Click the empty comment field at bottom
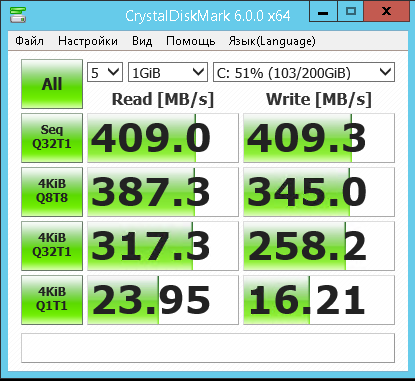The image size is (415, 381). [x=208, y=348]
